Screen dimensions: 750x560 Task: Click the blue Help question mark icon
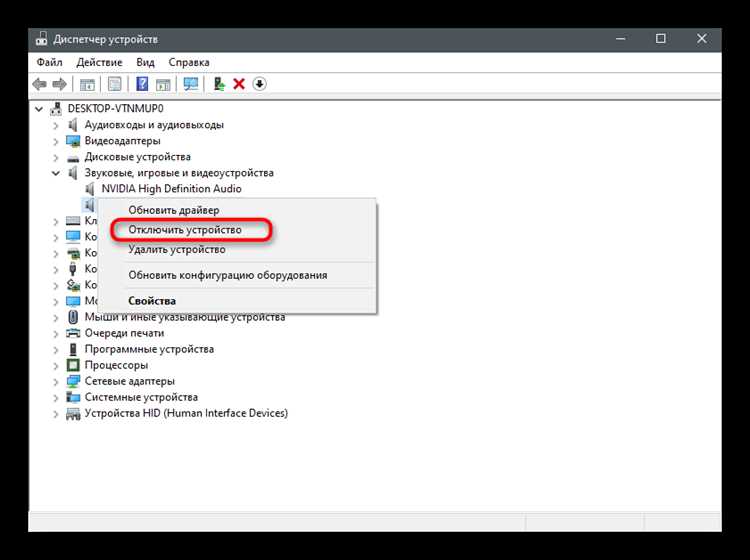pyautogui.click(x=142, y=84)
